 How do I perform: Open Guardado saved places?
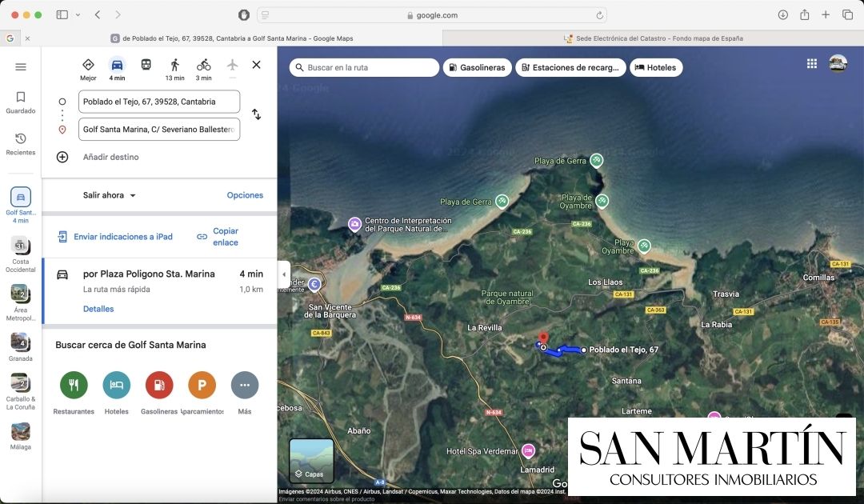[x=21, y=102]
